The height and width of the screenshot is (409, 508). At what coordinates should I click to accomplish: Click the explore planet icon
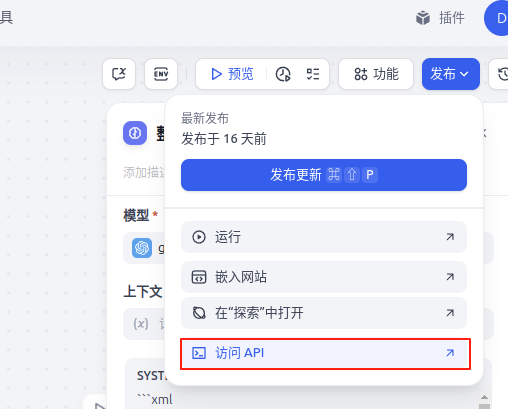pyautogui.click(x=199, y=313)
